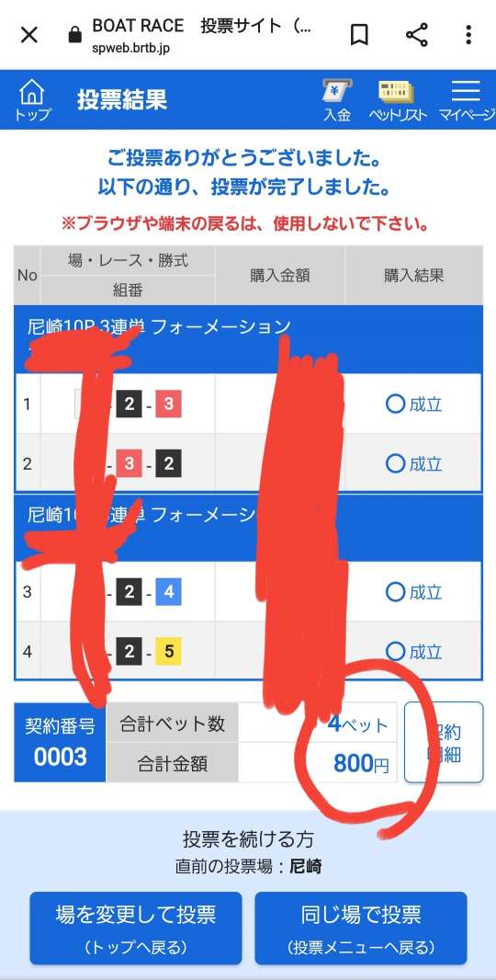Tap red boat 3 in row 1
This screenshot has width=496, height=980.
(x=169, y=405)
